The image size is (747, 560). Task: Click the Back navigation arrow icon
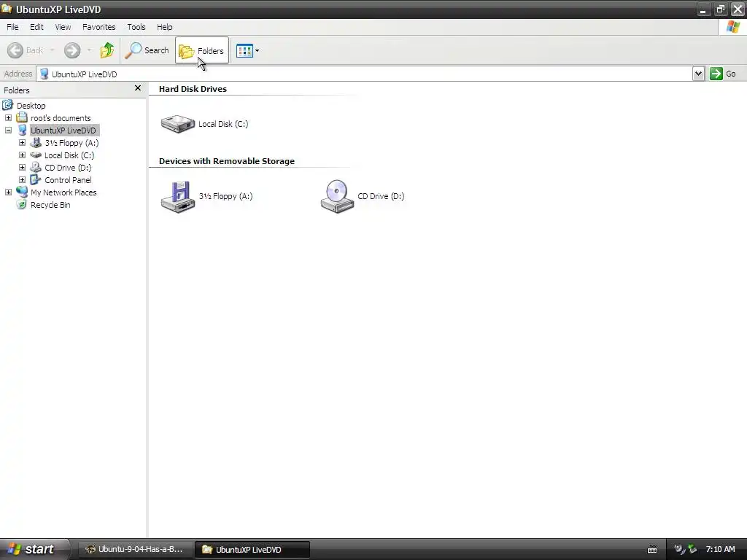click(x=15, y=50)
